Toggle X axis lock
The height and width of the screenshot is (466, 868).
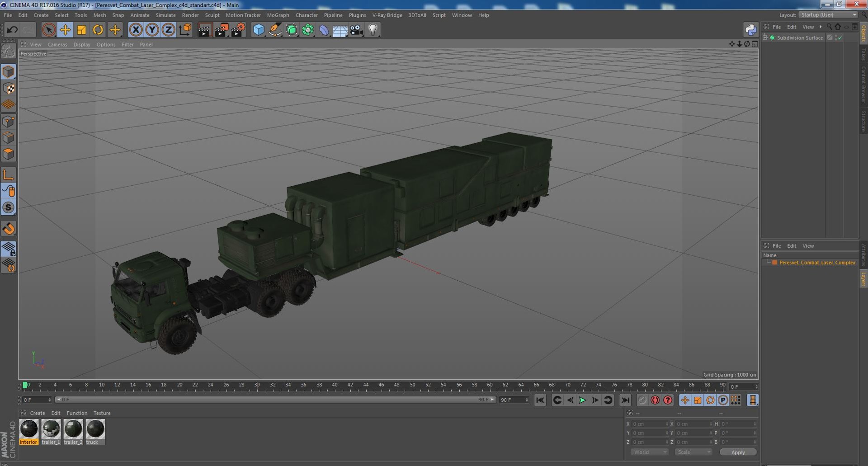[136, 30]
